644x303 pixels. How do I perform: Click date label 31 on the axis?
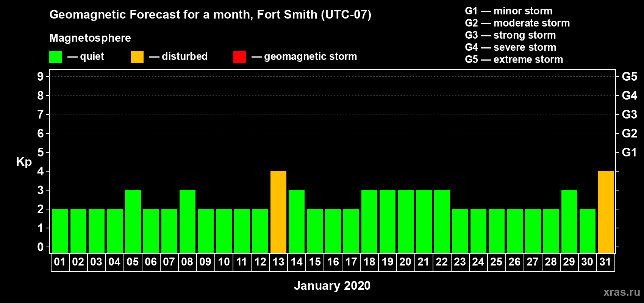[x=606, y=262]
